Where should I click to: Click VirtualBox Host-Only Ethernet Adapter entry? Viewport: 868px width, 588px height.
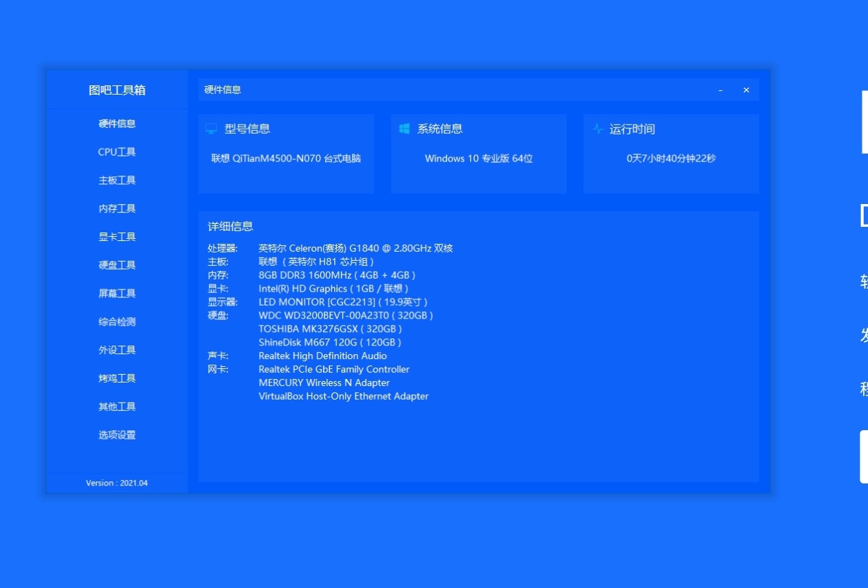pyautogui.click(x=344, y=397)
